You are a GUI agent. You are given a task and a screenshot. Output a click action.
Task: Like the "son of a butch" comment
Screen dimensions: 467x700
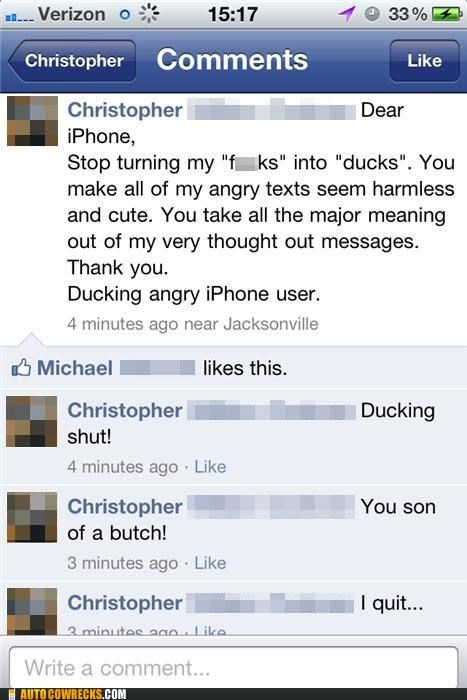pos(210,563)
